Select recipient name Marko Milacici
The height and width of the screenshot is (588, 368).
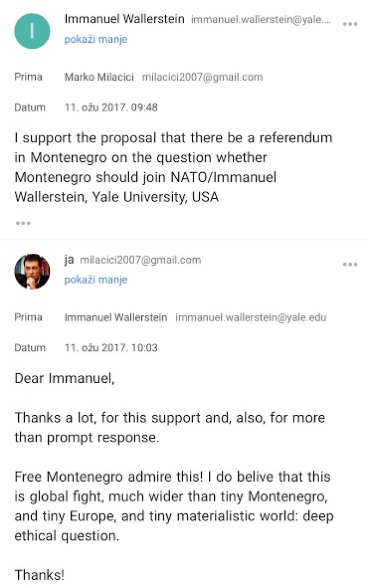click(x=99, y=77)
